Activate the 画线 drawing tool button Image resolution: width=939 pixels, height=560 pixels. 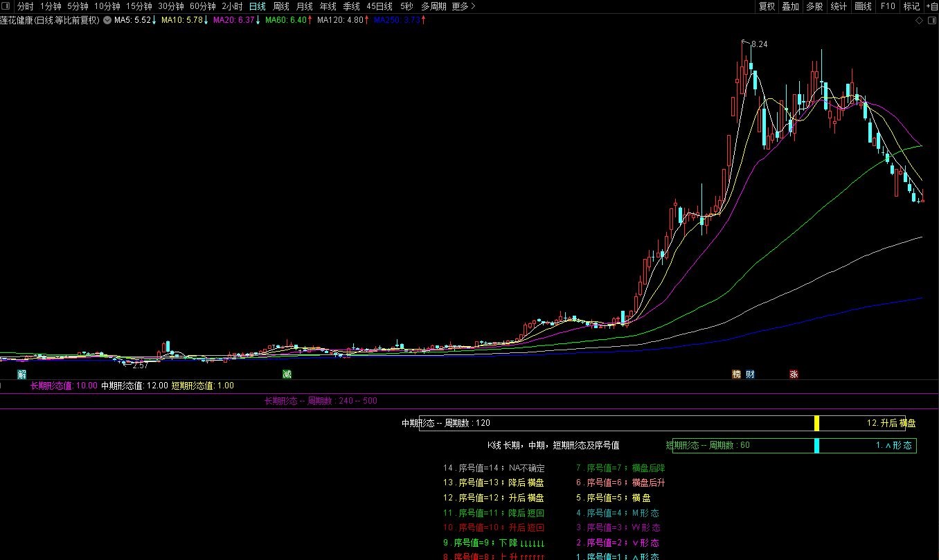tap(863, 6)
